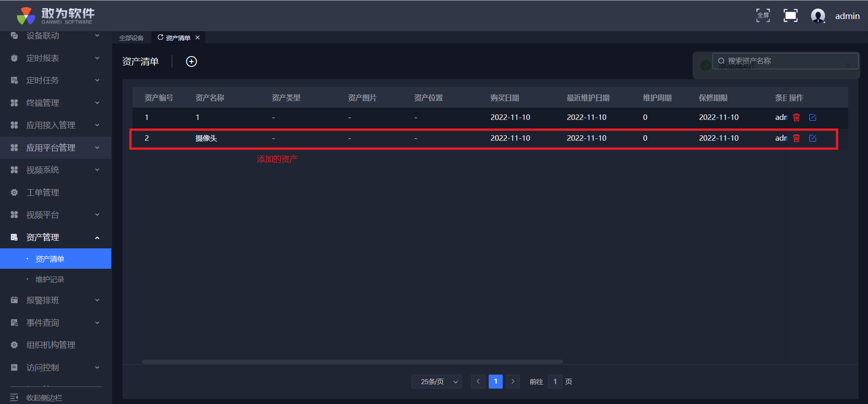Click the 摄像头 asset name cell
This screenshot has height=404, width=868.
206,138
